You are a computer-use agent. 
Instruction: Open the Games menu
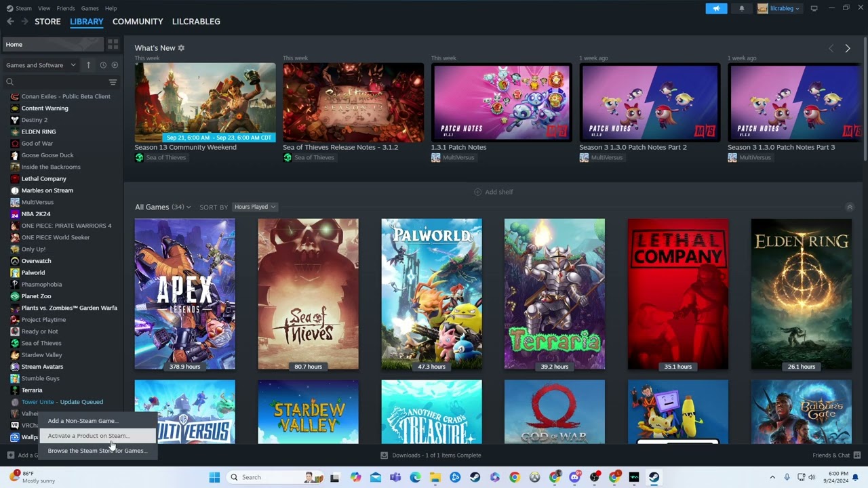[90, 8]
